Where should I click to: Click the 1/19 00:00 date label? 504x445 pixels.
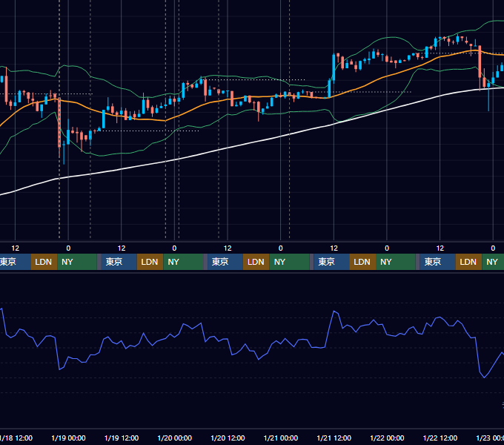pos(68,438)
